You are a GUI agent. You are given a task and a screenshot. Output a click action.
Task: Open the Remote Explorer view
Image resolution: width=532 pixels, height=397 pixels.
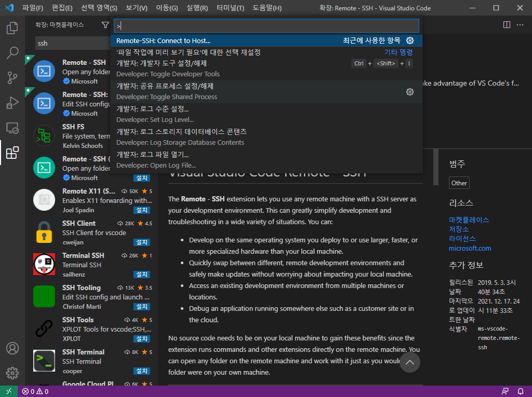(x=12, y=128)
